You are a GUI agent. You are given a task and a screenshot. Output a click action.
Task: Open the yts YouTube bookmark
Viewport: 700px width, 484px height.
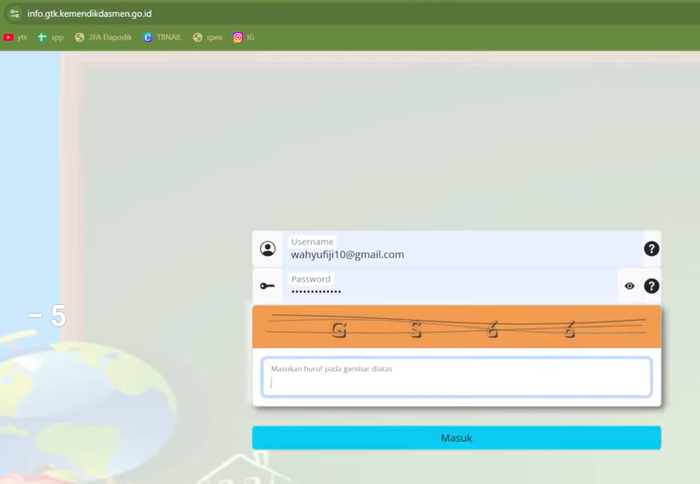15,37
